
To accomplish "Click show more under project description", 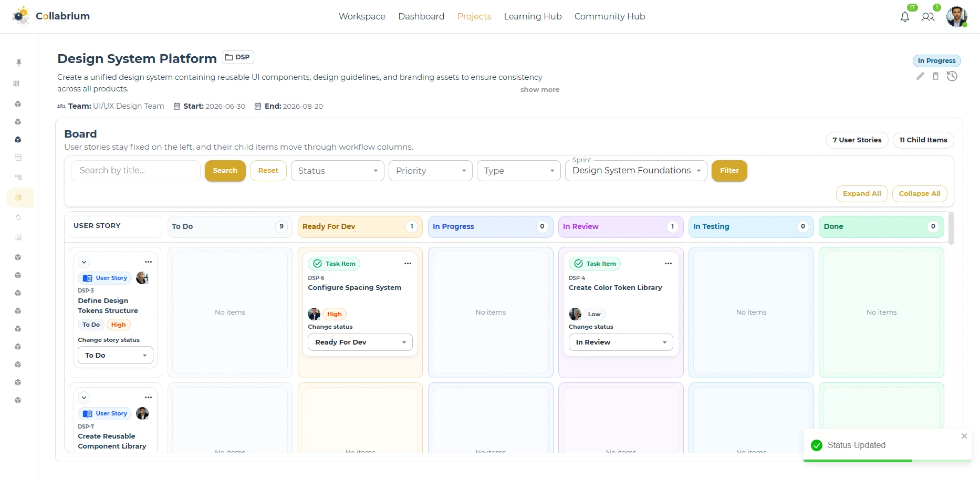I will coord(540,90).
